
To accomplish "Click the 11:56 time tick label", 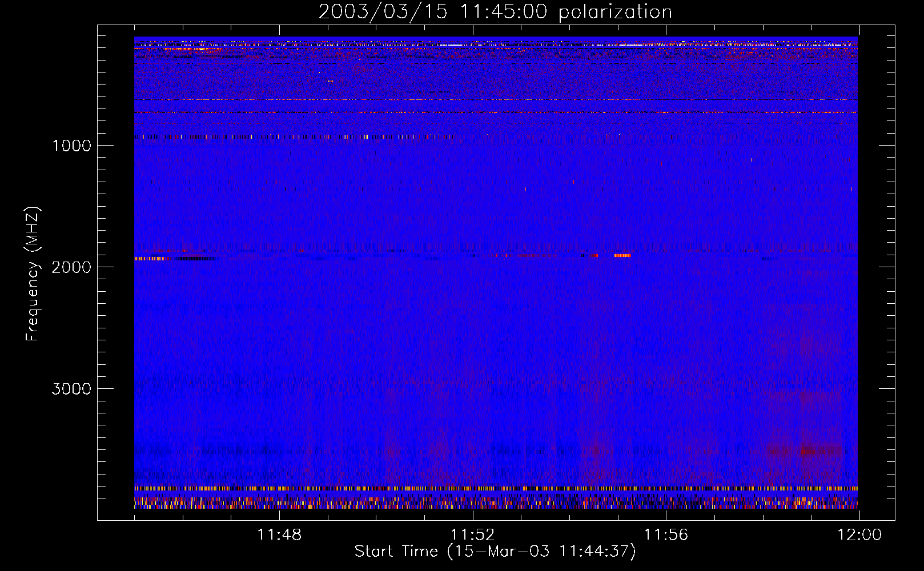I will 666,535.
